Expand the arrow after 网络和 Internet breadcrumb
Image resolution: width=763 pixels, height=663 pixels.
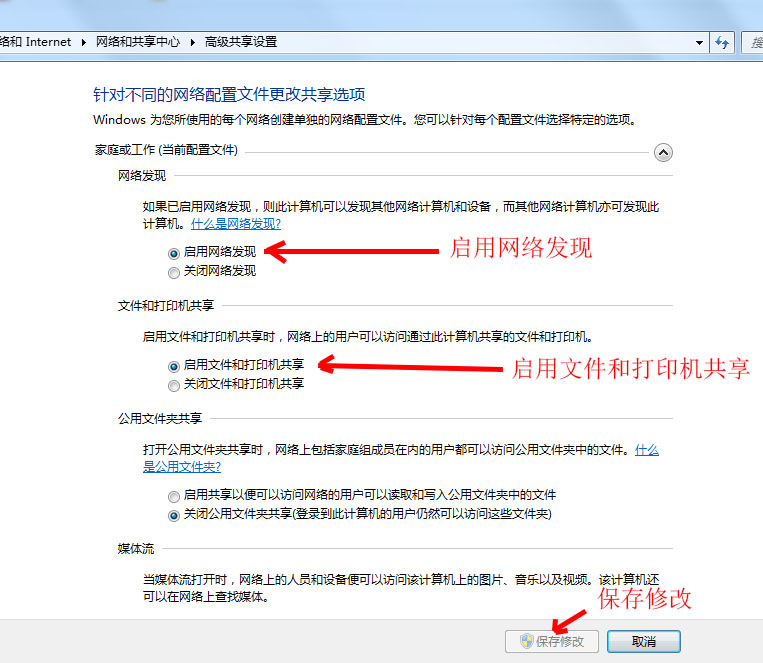pos(84,42)
